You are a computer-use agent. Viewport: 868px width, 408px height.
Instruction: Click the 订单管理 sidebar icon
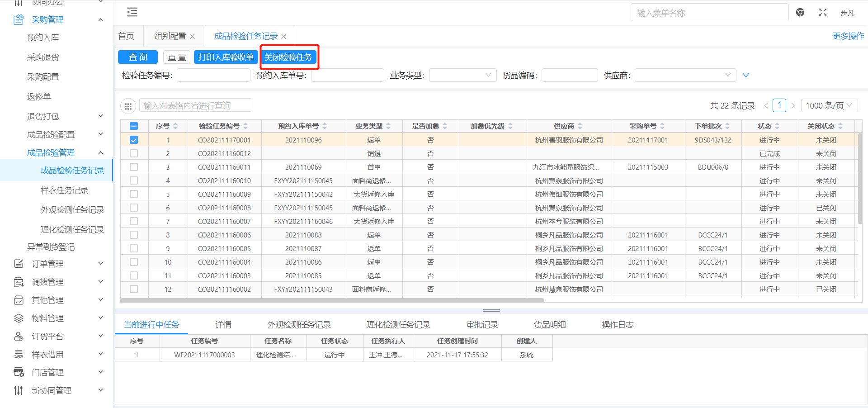coord(19,264)
